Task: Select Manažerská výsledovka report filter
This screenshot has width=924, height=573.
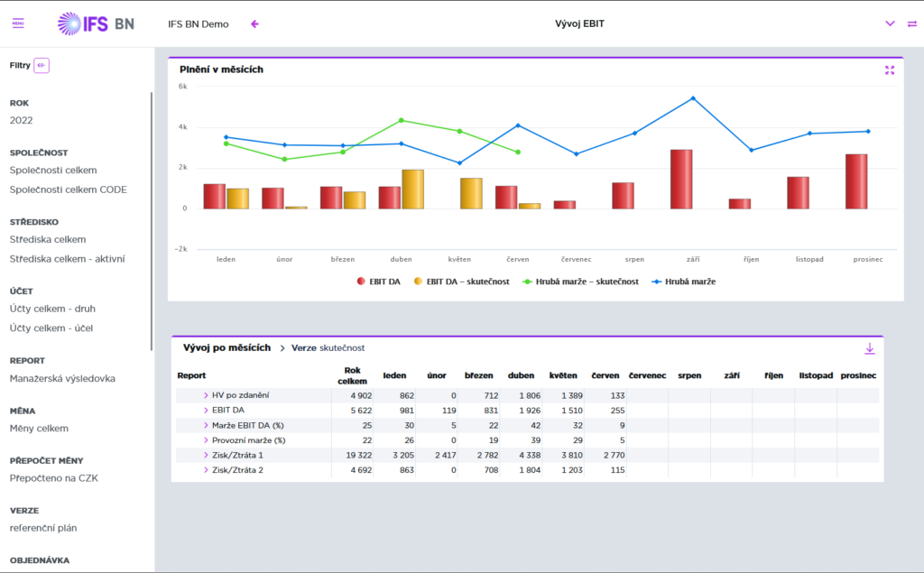Action: (62, 379)
